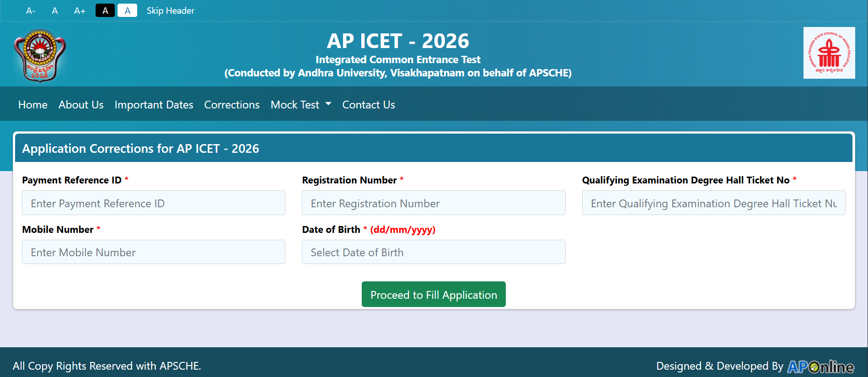This screenshot has height=377, width=868.
Task: Click the Mobile Number input field
Action: [153, 252]
